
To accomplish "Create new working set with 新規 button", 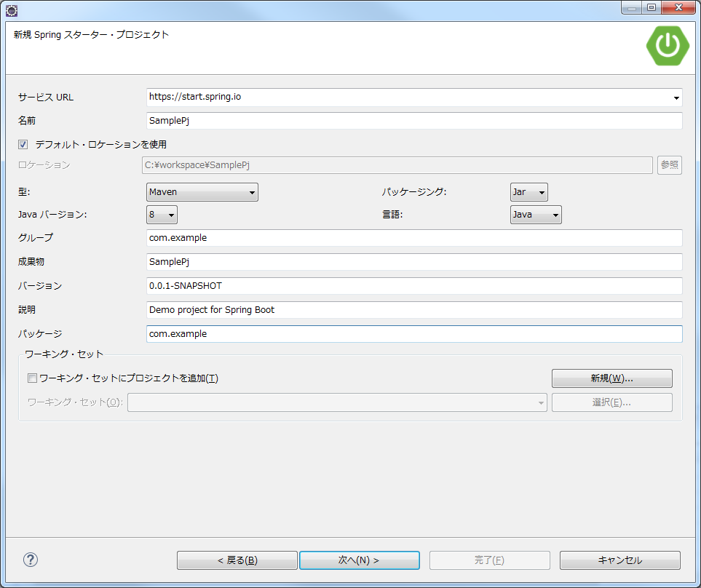I will click(612, 378).
